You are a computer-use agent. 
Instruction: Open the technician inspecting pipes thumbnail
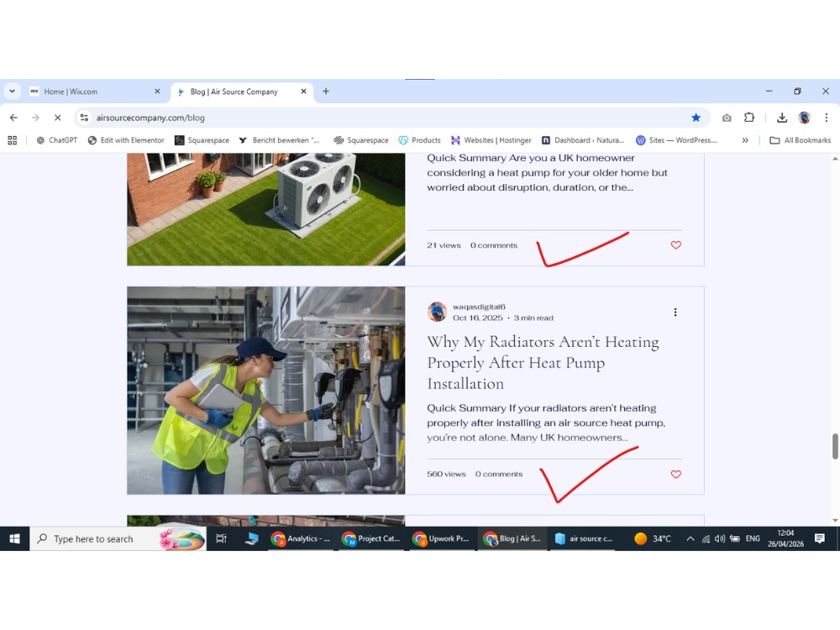point(266,391)
